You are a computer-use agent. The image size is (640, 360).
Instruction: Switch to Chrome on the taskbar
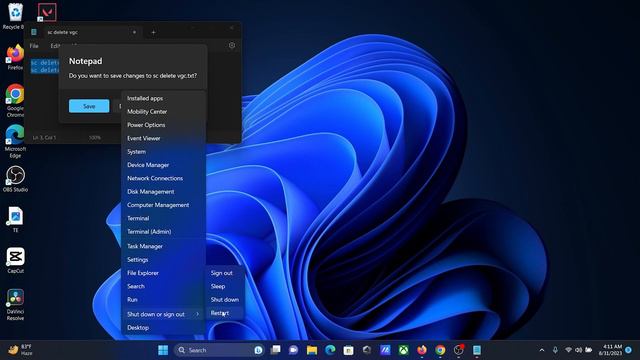440,350
